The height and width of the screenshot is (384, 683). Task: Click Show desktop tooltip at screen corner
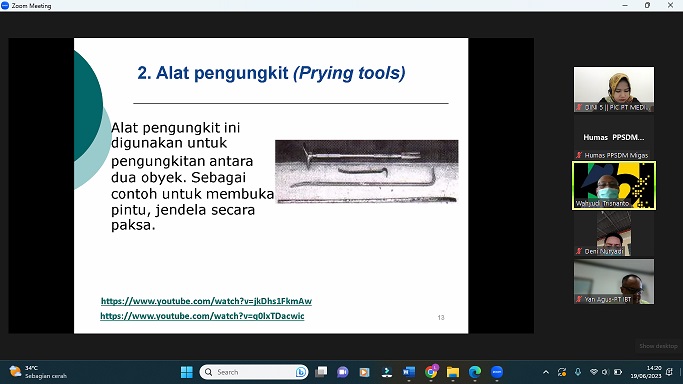[x=658, y=346]
